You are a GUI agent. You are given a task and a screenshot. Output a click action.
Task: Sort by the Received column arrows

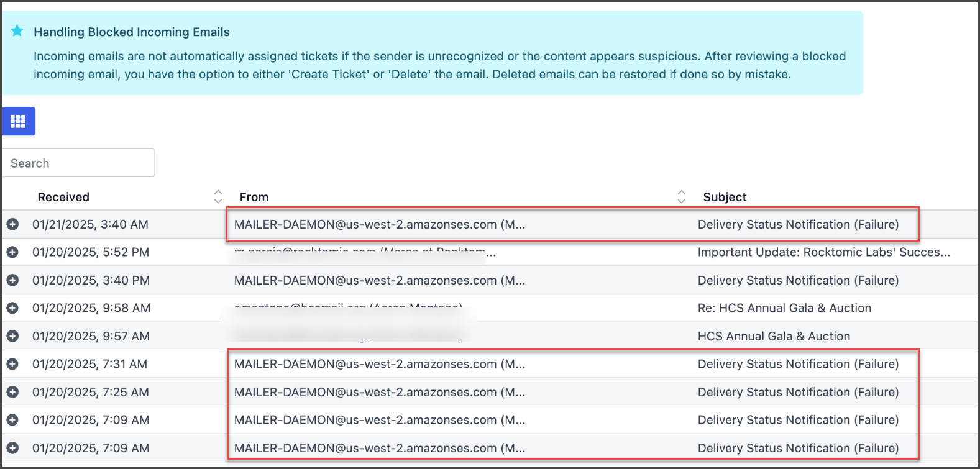(218, 197)
